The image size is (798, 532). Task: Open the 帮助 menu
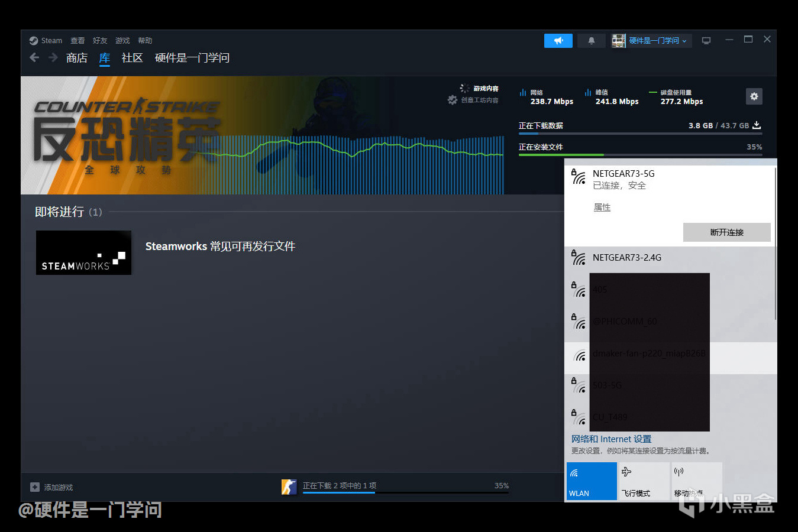tap(145, 41)
